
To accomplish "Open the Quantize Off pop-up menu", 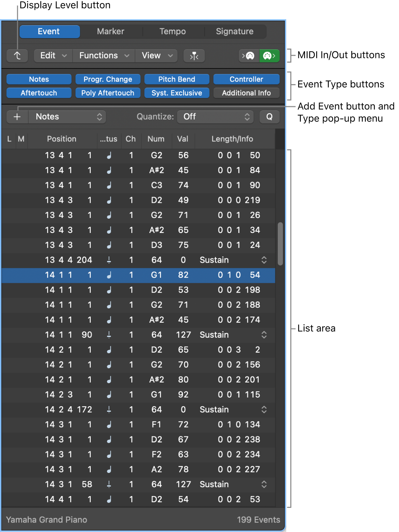I will point(216,117).
